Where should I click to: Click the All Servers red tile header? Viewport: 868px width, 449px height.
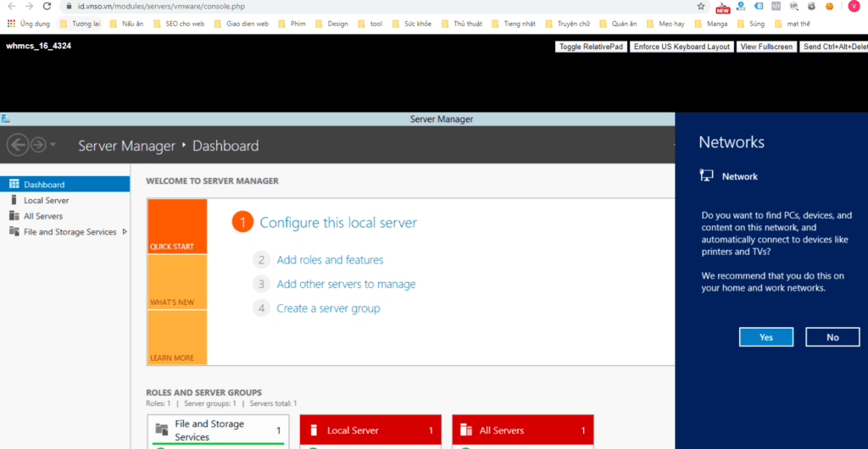click(523, 430)
